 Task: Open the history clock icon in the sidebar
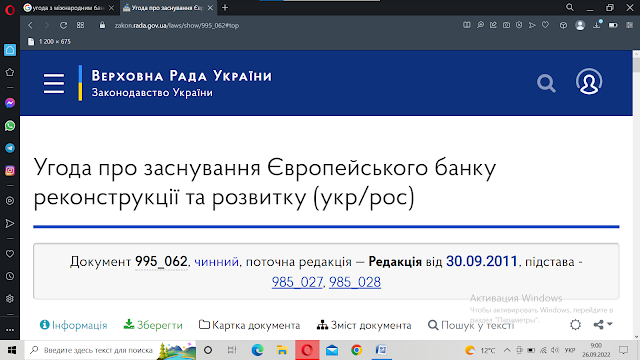tap(10, 276)
